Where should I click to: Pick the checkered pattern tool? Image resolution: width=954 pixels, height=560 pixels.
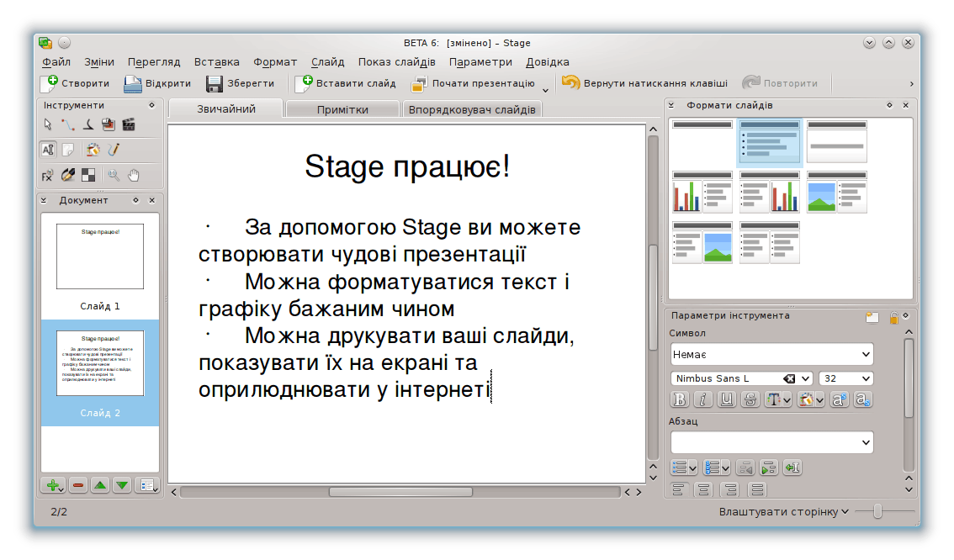[88, 175]
